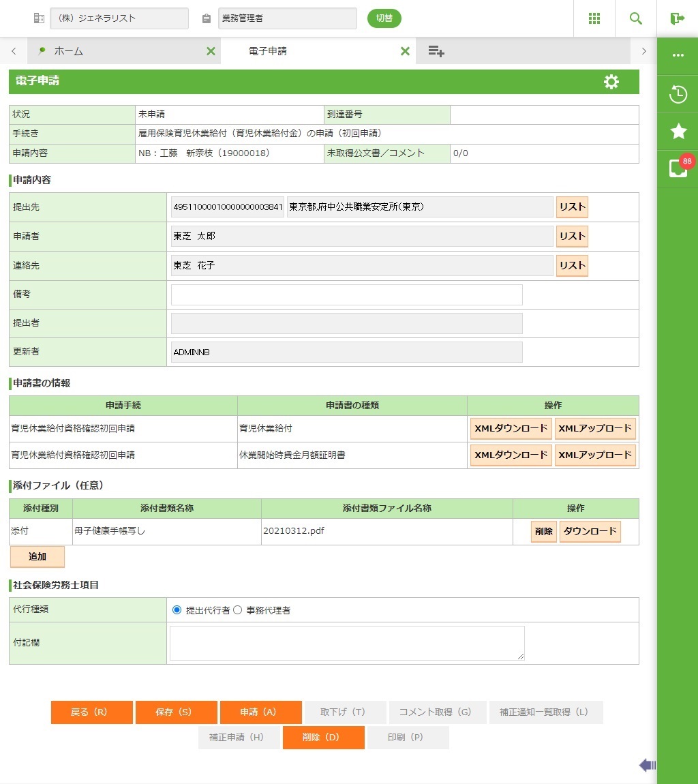698x784 pixels.
Task: Click into the 備考 input field
Action: coord(346,295)
